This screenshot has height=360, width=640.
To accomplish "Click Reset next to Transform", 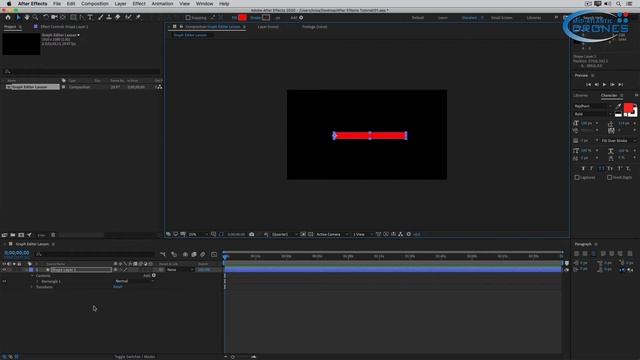I will click(x=118, y=287).
